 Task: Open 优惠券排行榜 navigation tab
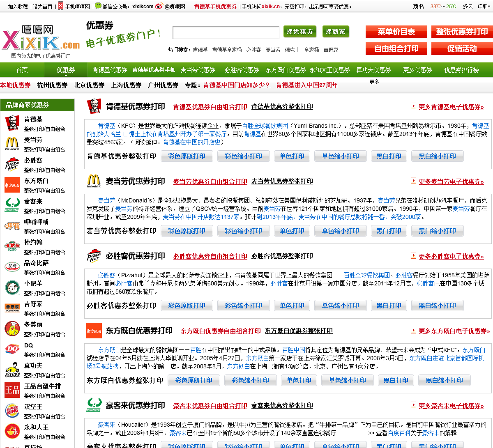461,70
